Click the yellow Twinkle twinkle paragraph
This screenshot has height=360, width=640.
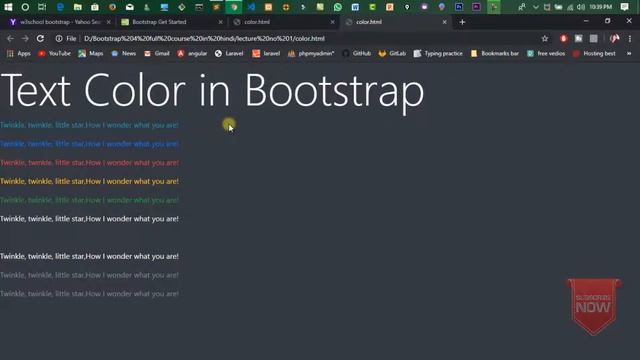[x=89, y=181]
